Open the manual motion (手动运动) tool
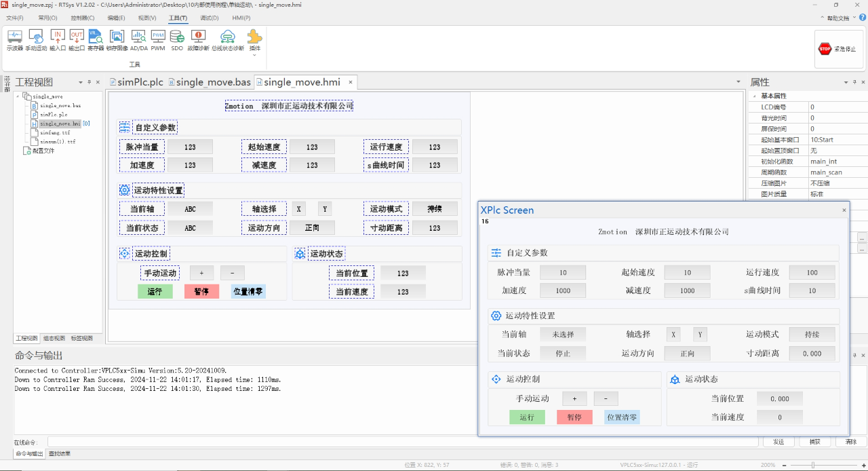 coord(36,40)
